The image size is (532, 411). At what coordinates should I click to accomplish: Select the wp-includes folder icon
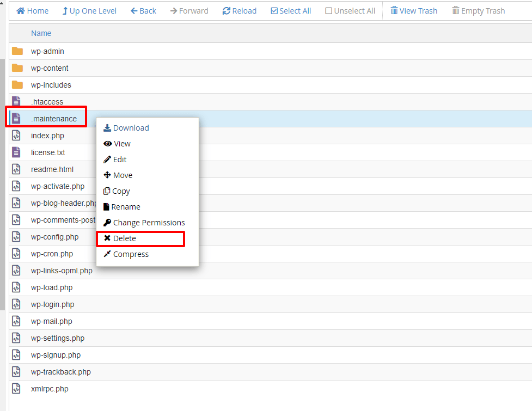pyautogui.click(x=17, y=85)
